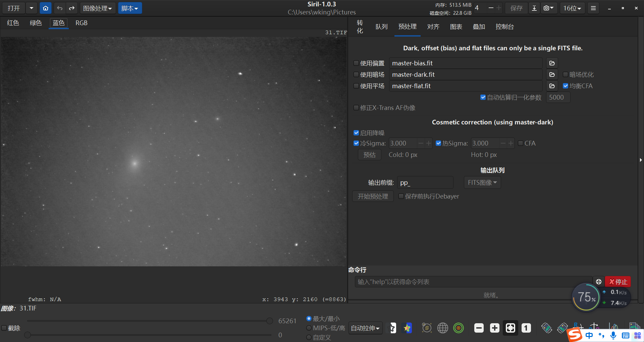Zoom out with the minus icon
The width and height of the screenshot is (644, 342).
pos(479,328)
